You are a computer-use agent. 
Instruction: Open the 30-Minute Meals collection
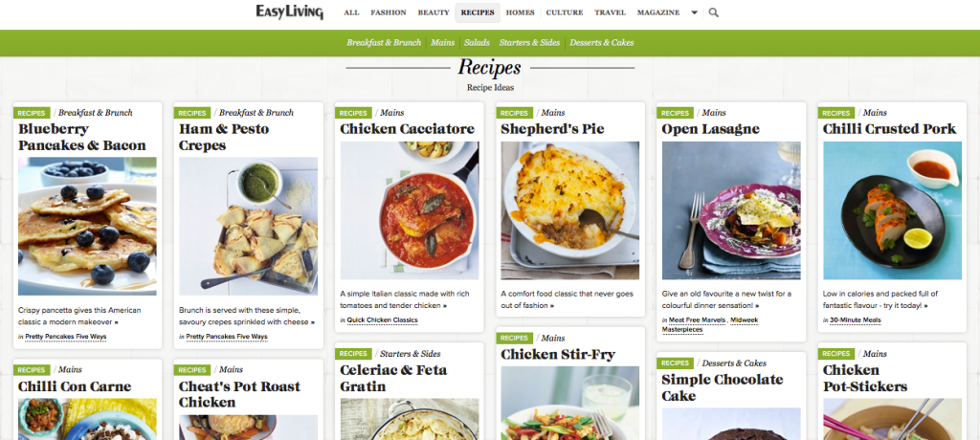point(856,320)
